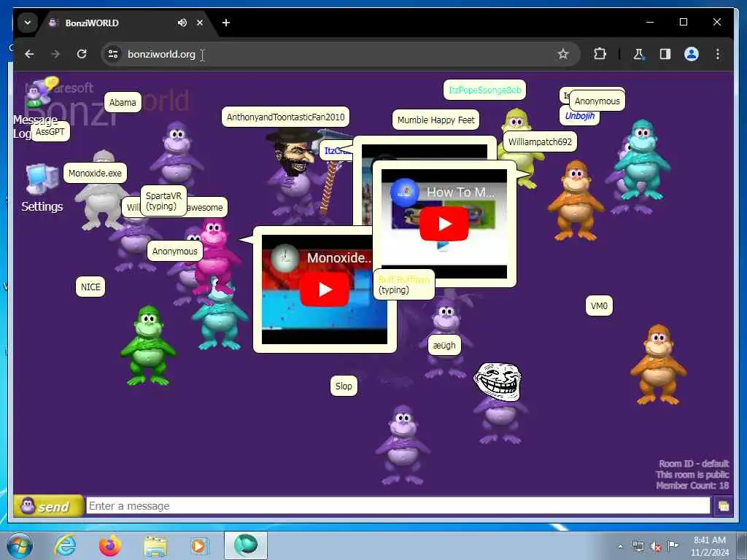Play the How To M... YouTube video

444,224
